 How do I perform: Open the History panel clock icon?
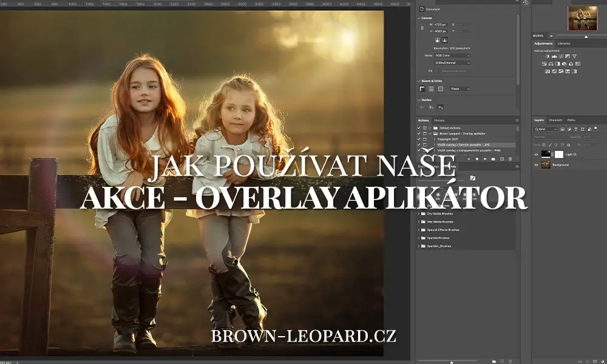click(525, 3)
